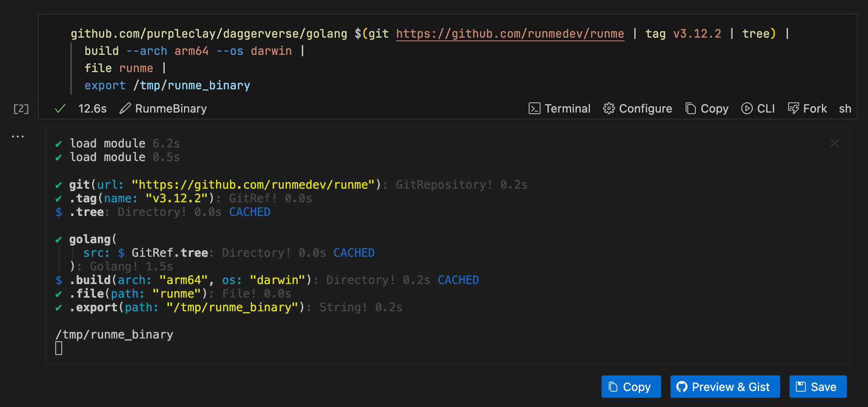Click the CLI play icon
This screenshot has width=868, height=407.
(x=747, y=109)
